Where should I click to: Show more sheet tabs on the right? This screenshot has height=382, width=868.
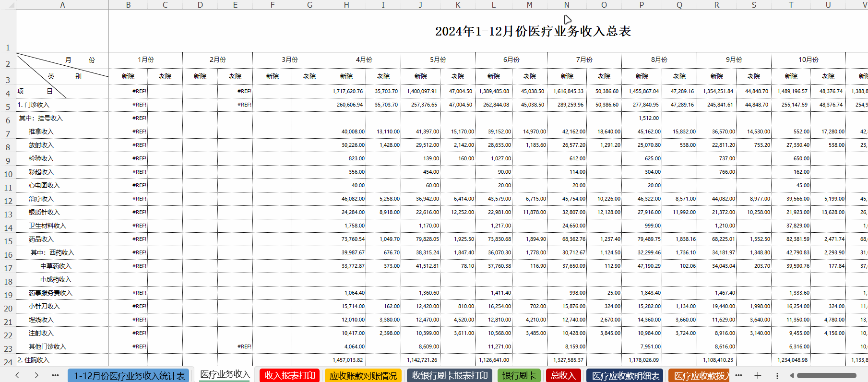(x=738, y=375)
